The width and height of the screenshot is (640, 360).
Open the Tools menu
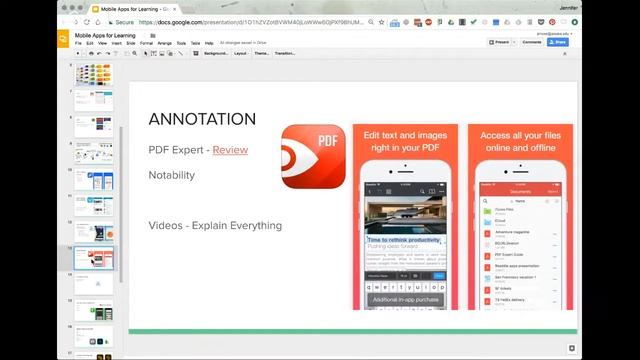[181, 43]
